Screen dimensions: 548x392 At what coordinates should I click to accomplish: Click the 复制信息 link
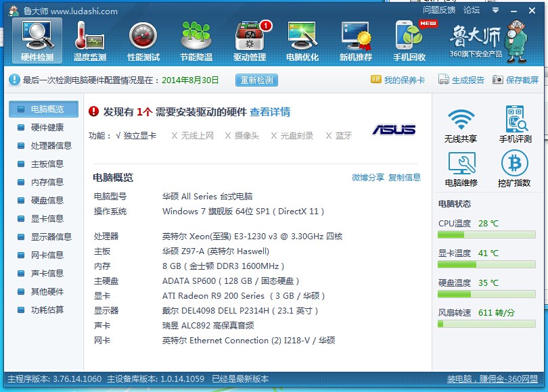(405, 177)
